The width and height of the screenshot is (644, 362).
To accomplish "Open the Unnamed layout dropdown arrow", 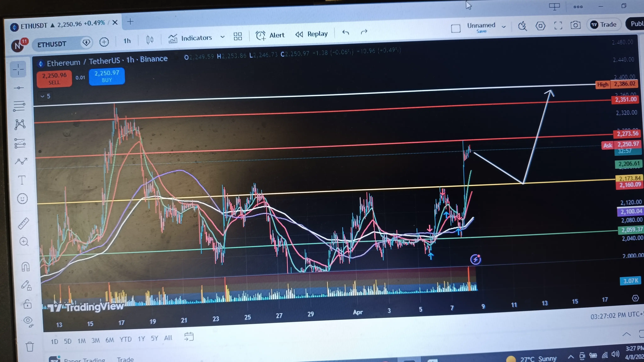I will click(504, 27).
